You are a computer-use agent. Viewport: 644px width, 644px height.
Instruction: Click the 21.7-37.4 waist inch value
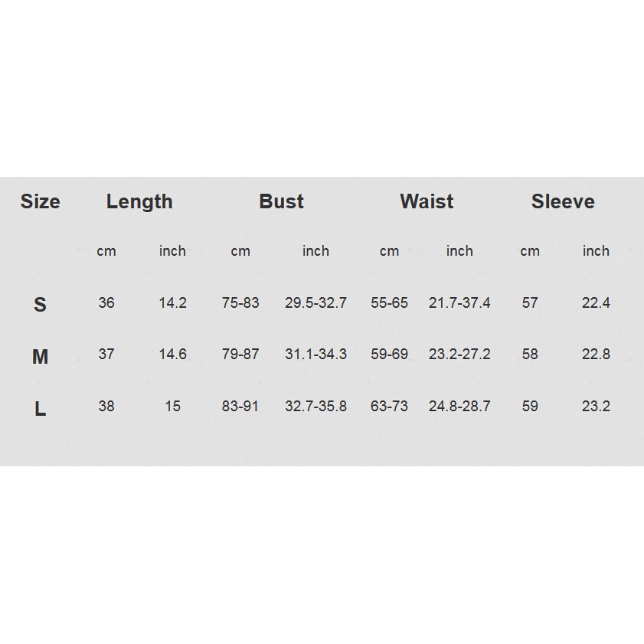pos(459,303)
